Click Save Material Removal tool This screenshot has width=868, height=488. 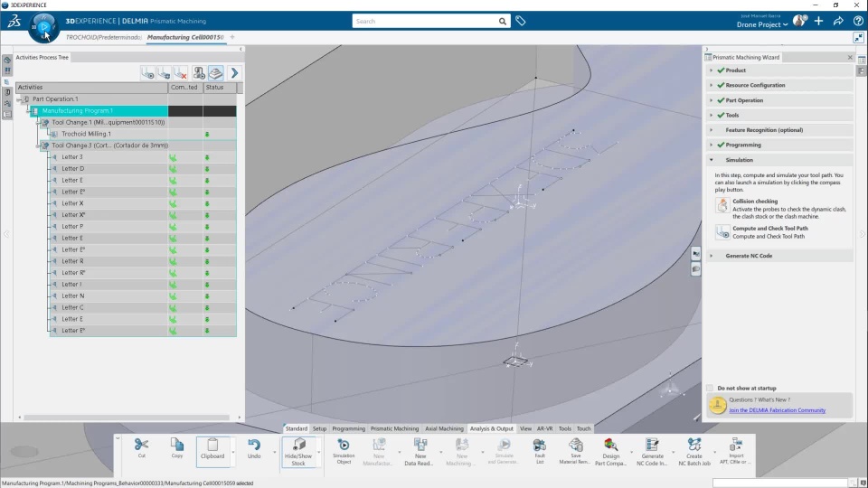575,452
